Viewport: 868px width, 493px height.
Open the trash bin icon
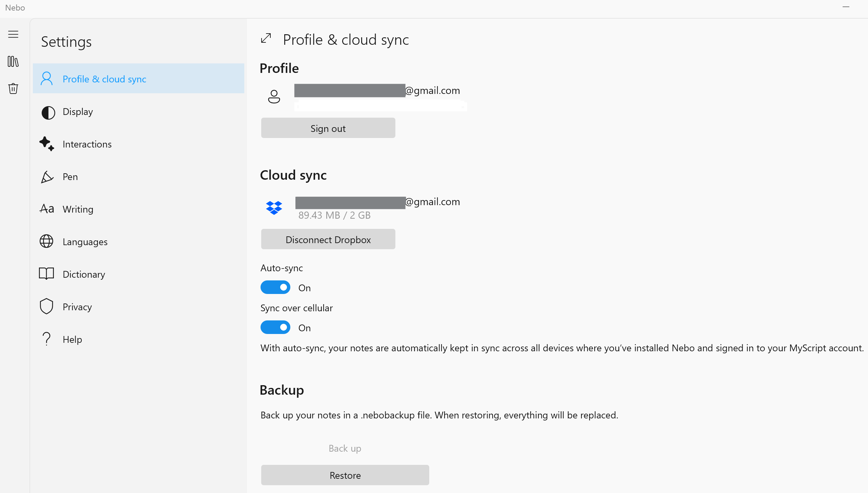13,88
